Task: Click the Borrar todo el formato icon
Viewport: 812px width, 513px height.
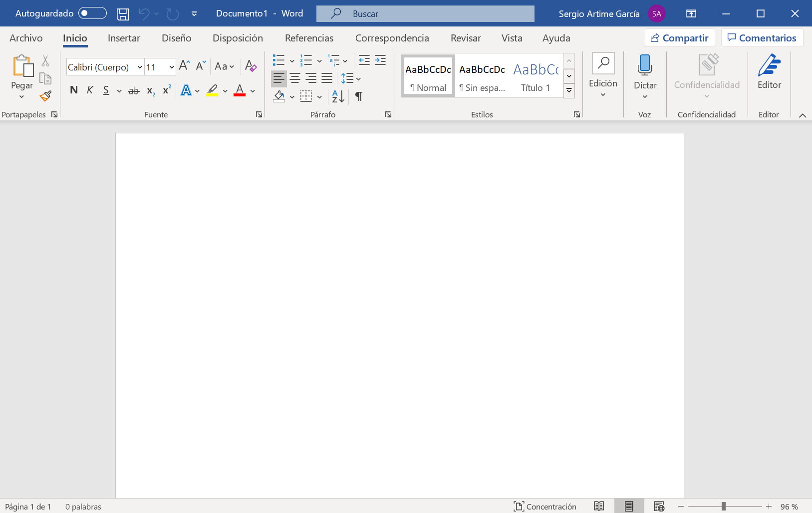Action: pyautogui.click(x=251, y=66)
